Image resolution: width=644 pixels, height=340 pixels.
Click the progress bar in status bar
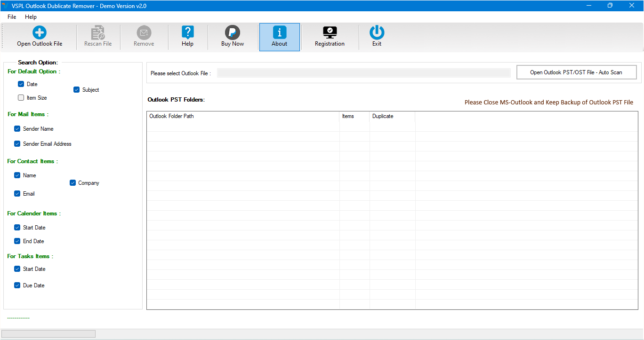(x=48, y=334)
